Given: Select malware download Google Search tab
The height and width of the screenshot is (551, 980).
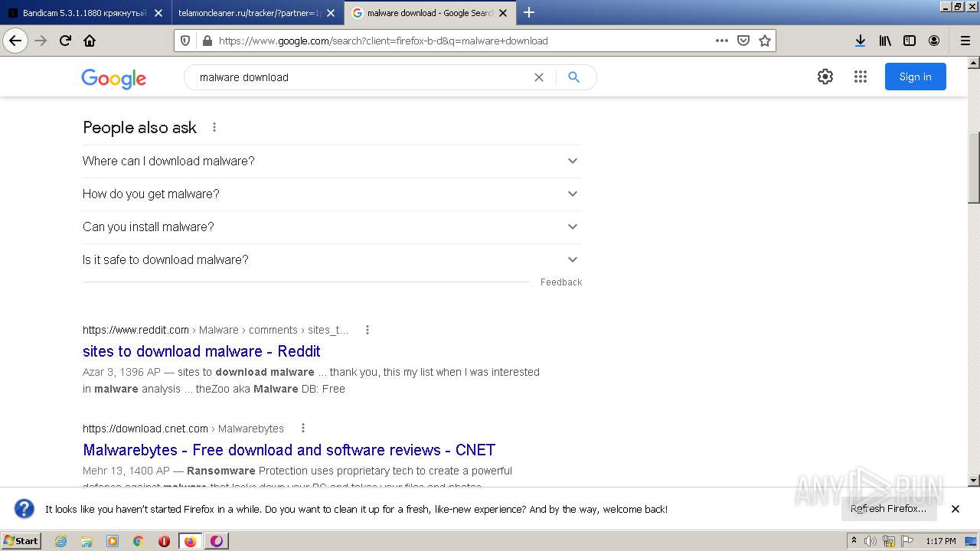Looking at the screenshot, I should (430, 13).
